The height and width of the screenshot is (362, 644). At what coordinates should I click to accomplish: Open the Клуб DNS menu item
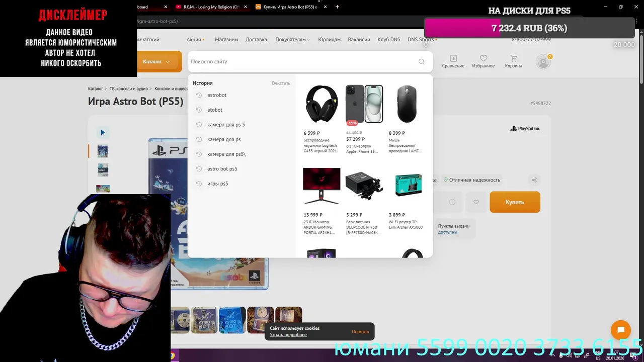pyautogui.click(x=389, y=39)
